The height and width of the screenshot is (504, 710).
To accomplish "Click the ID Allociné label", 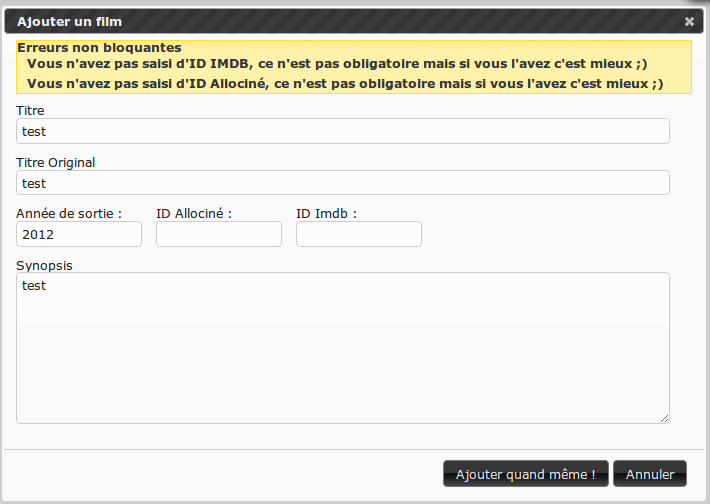I will [194, 213].
